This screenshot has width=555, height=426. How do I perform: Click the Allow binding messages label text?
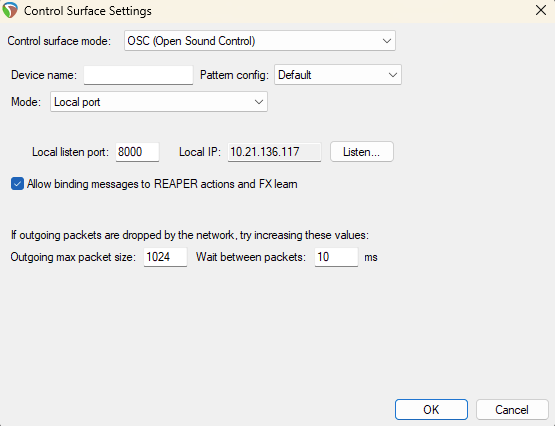pos(162,184)
